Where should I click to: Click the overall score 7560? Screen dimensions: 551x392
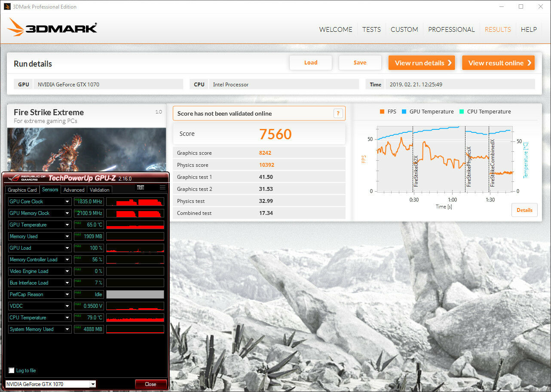275,134
